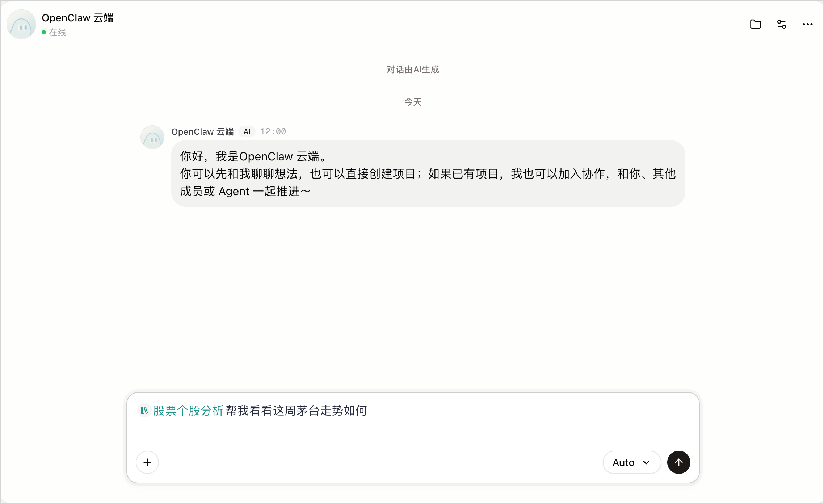Expand the Auto mode dropdown
This screenshot has height=504, width=824.
point(632,462)
